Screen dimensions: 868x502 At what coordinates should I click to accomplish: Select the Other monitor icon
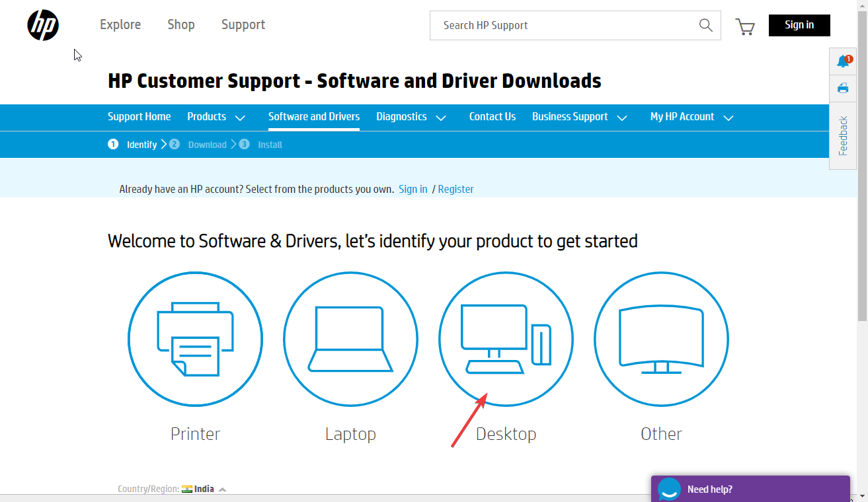661,340
